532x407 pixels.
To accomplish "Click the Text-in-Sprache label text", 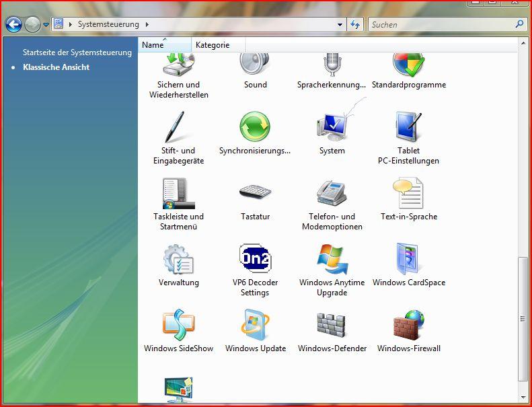I will pyautogui.click(x=409, y=217).
